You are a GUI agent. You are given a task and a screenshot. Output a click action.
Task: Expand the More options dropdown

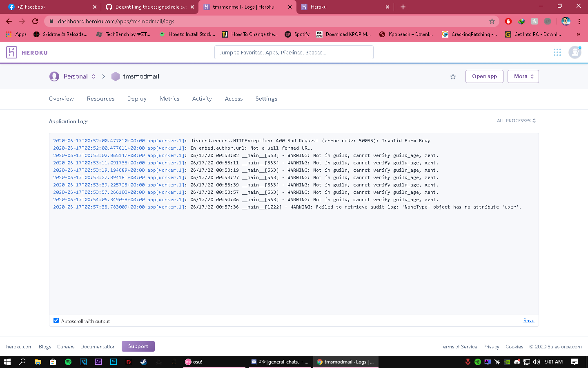coord(523,76)
